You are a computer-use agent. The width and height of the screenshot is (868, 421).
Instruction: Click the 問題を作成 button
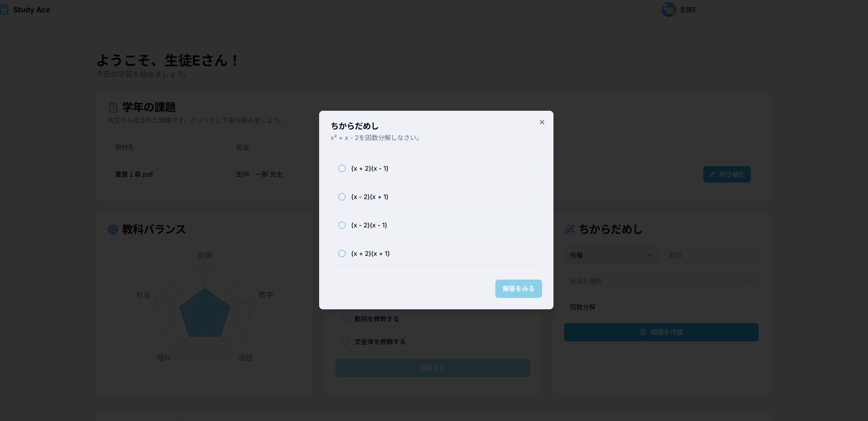click(x=661, y=332)
